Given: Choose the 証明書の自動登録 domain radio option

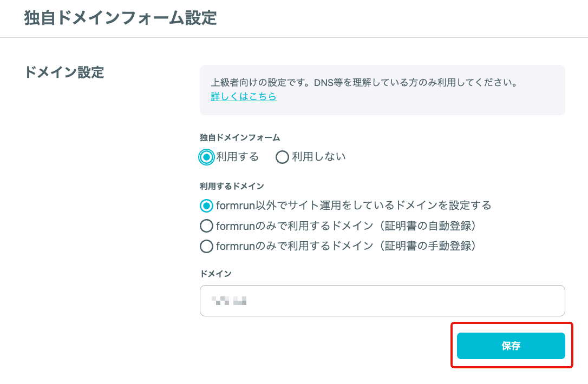Looking at the screenshot, I should (x=206, y=226).
